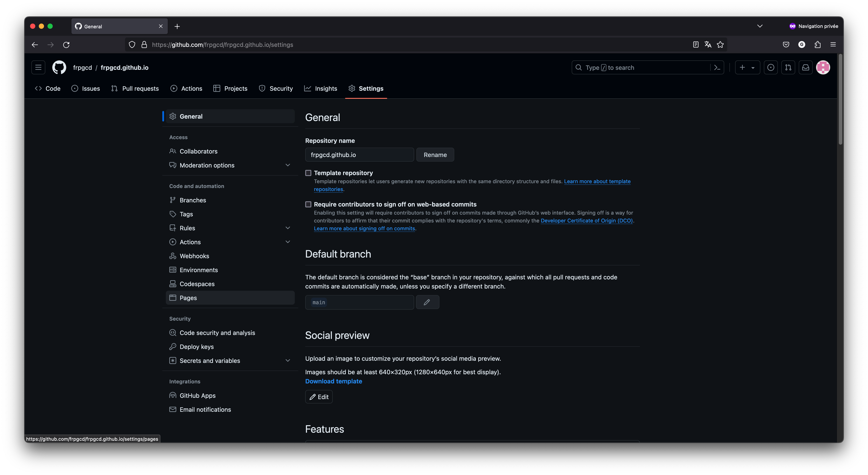Open Collaborators settings page
Screen dimensions: 868x475
[230, 152]
